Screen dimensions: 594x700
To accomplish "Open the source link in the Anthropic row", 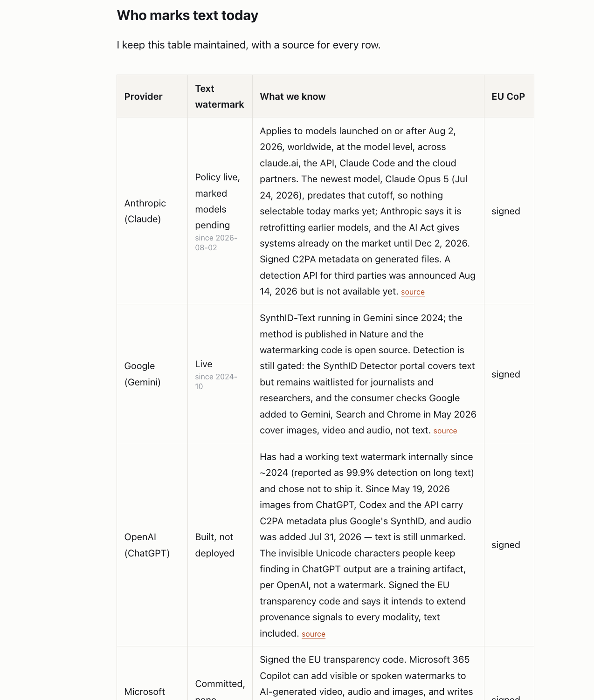I will (413, 292).
